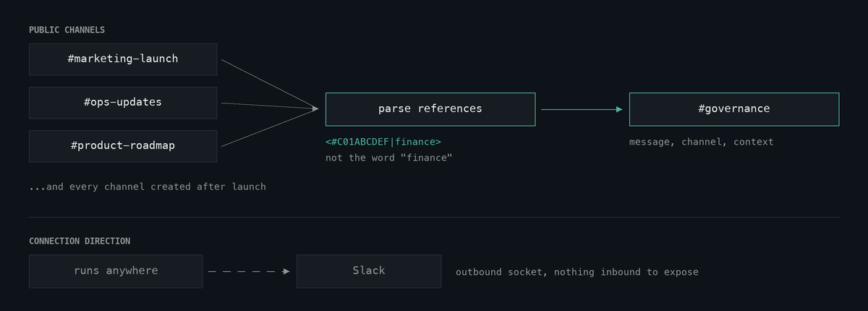Click the 'message, channel, context' caption
This screenshot has width=868, height=311.
coord(702,142)
